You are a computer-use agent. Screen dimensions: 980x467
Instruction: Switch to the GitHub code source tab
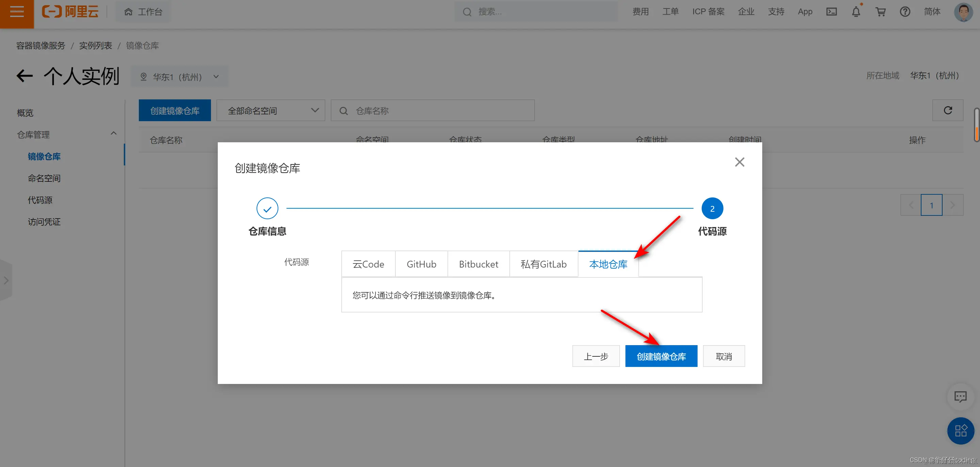point(421,264)
